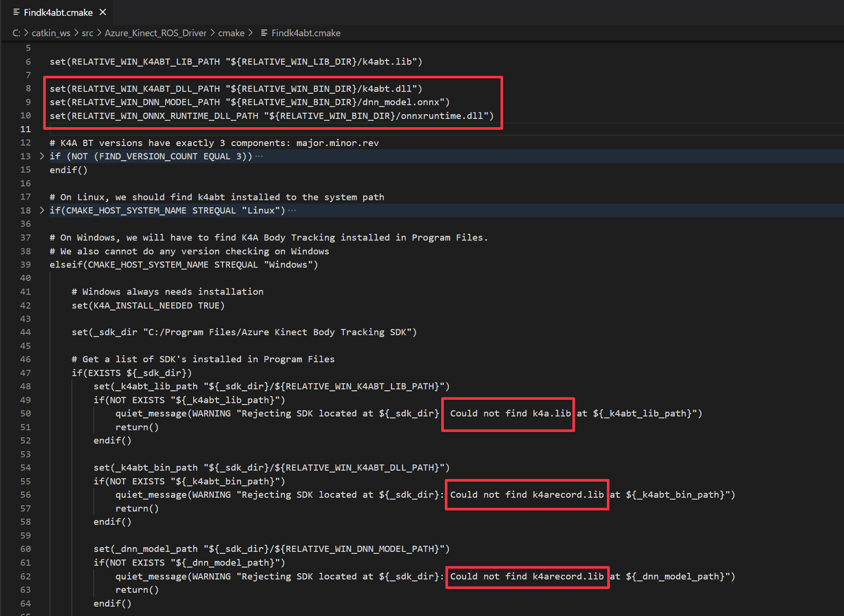
Task: Open the Azure_Kinect_ROS_Driver breadcrumb
Action: point(155,33)
